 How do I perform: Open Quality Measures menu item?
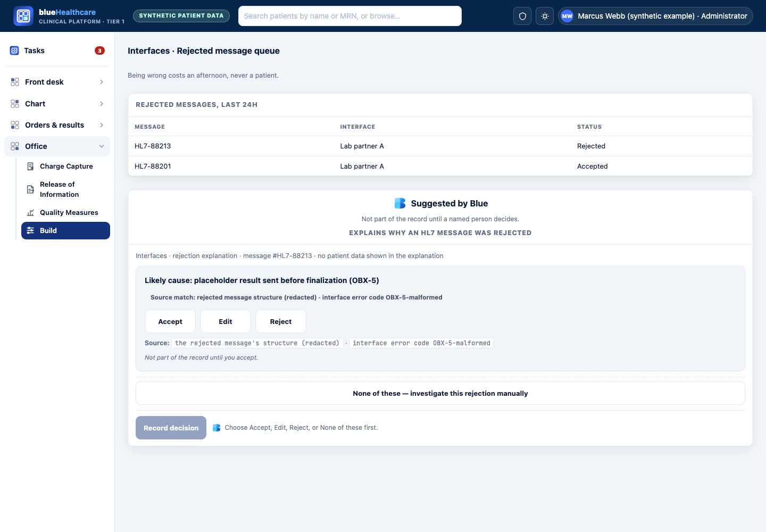65,213
